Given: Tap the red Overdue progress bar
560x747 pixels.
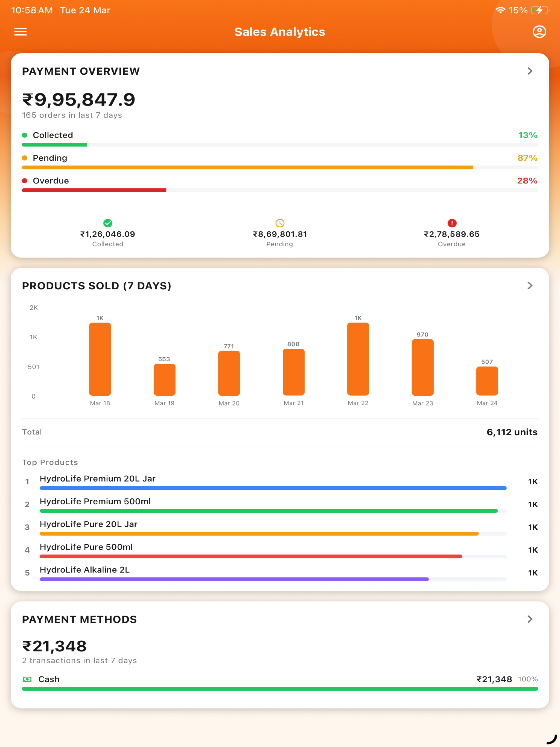Looking at the screenshot, I should coord(280,190).
